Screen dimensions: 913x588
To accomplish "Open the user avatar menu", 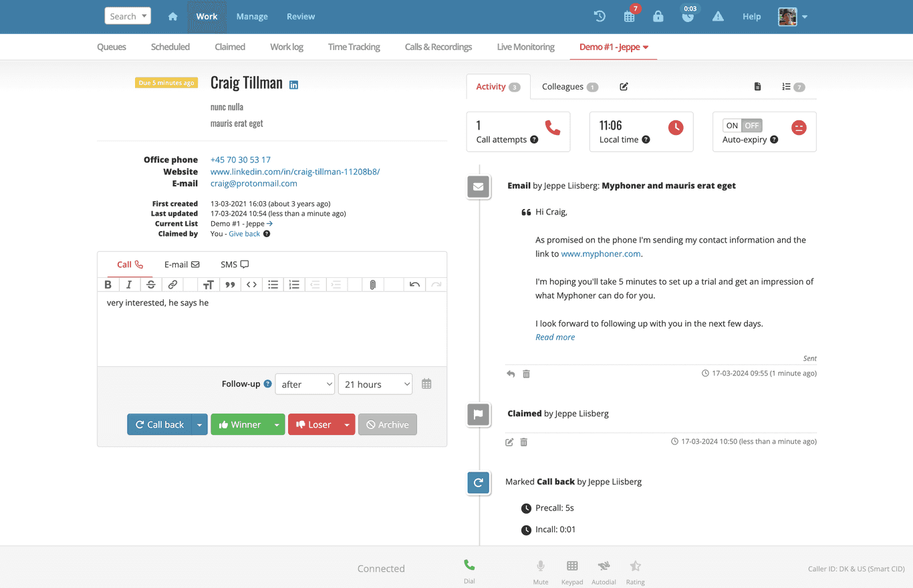I will (793, 17).
